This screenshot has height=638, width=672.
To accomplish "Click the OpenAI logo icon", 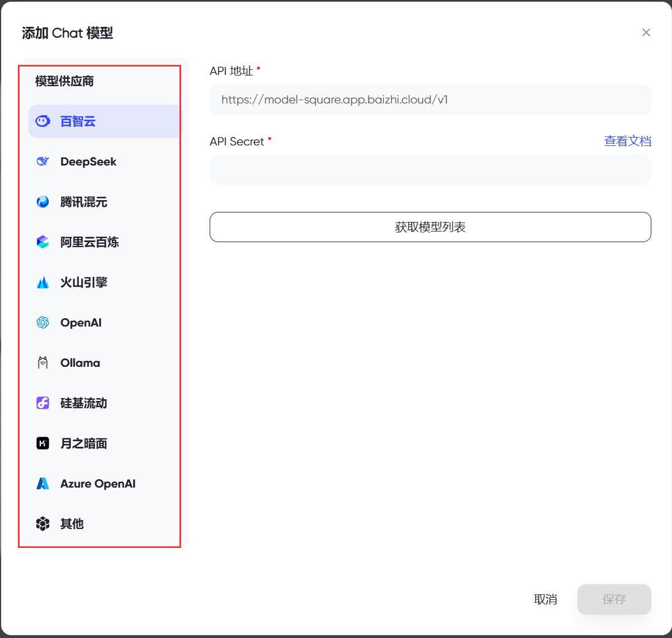I will [x=43, y=323].
